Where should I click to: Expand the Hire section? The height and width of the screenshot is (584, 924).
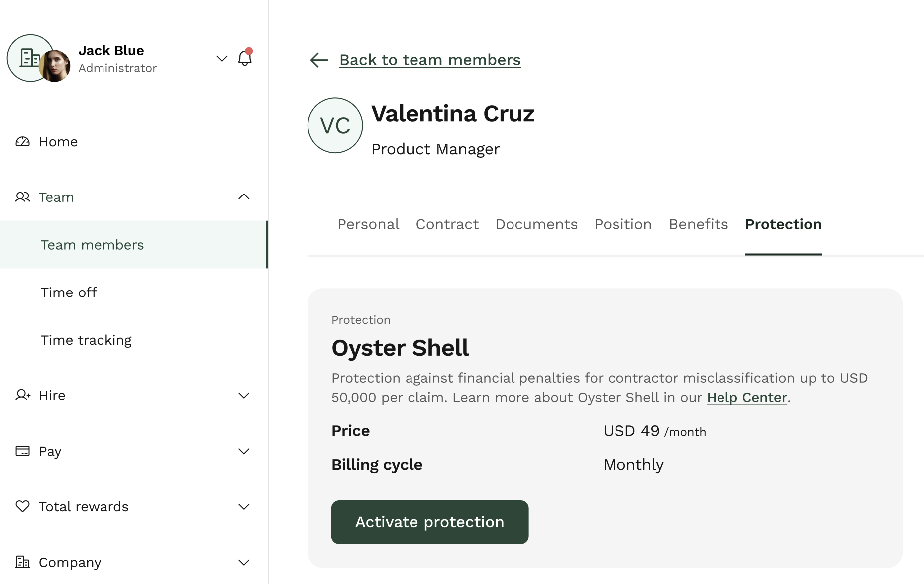click(x=244, y=395)
